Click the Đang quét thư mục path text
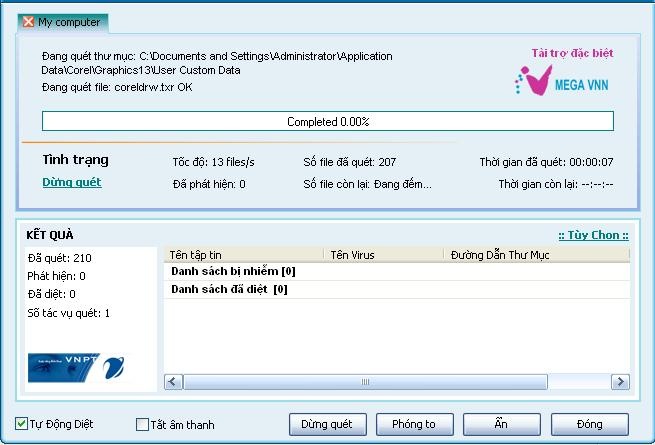 click(217, 63)
